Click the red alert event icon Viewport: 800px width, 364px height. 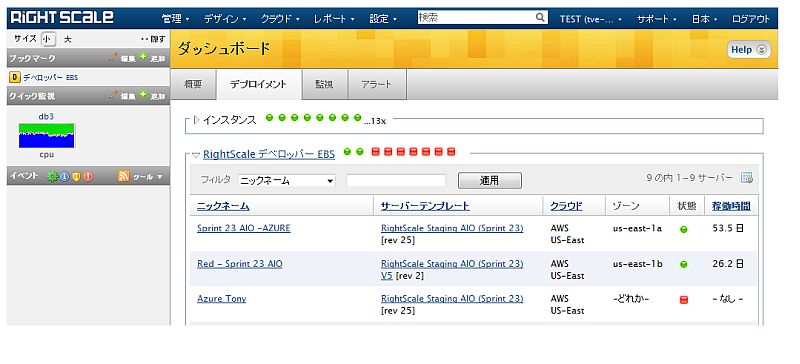(x=89, y=177)
